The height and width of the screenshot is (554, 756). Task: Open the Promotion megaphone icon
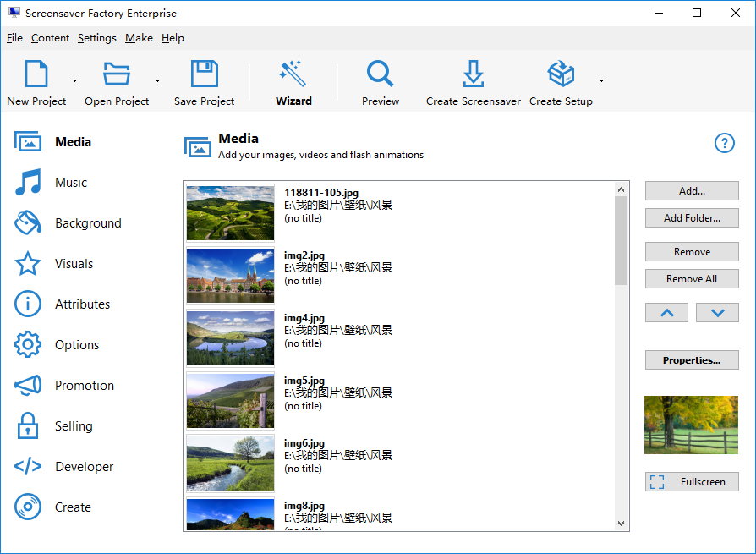[x=27, y=385]
